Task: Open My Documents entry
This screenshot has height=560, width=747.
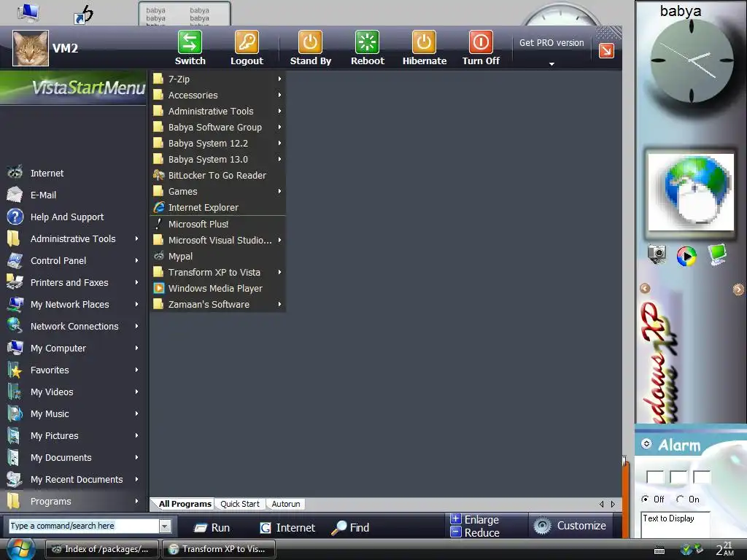Action: coord(61,458)
